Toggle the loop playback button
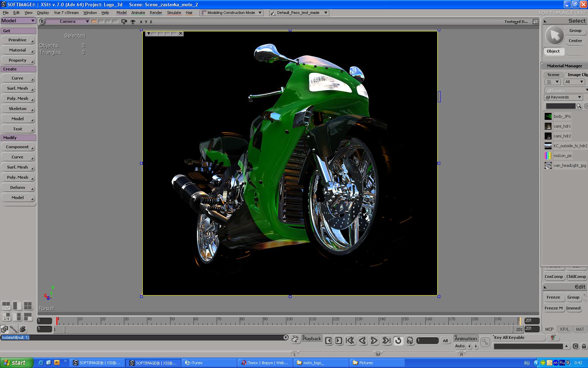This screenshot has height=368, width=588. [x=398, y=340]
